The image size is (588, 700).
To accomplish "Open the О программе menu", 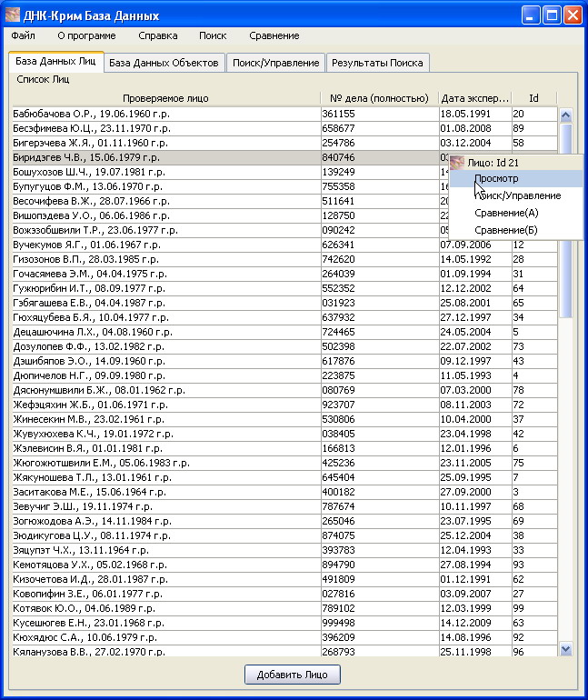I will click(86, 35).
